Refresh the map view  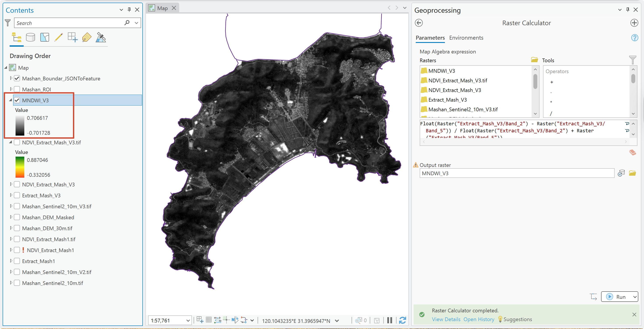coord(402,320)
